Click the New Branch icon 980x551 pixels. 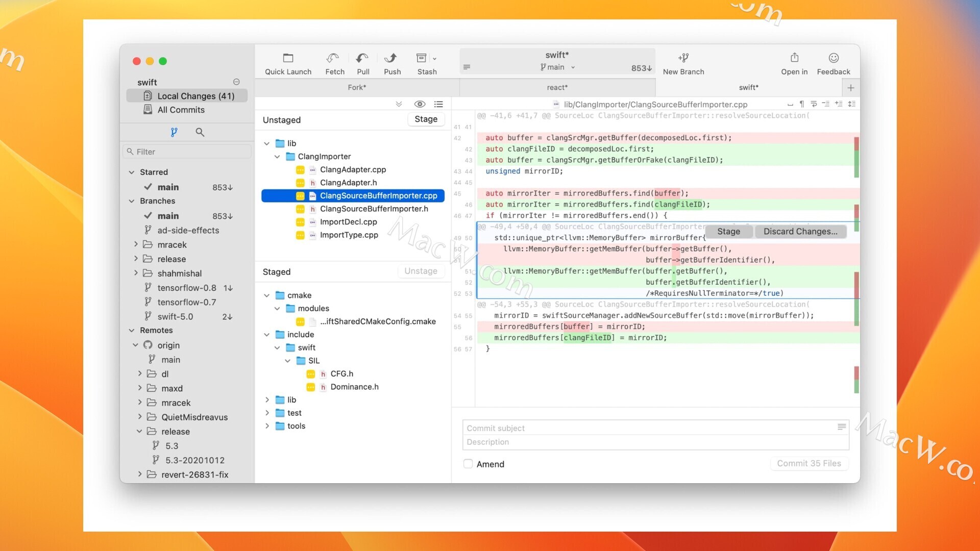pyautogui.click(x=683, y=59)
